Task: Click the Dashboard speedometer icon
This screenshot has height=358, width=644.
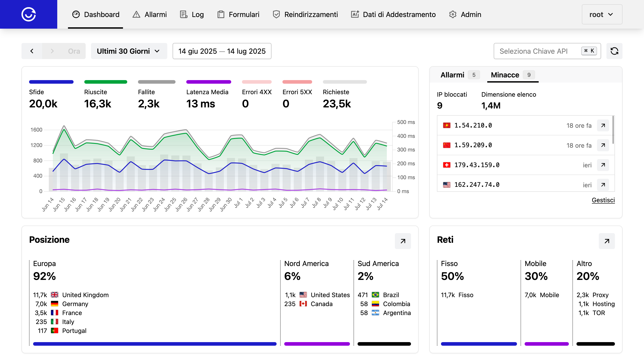Action: 76,14
